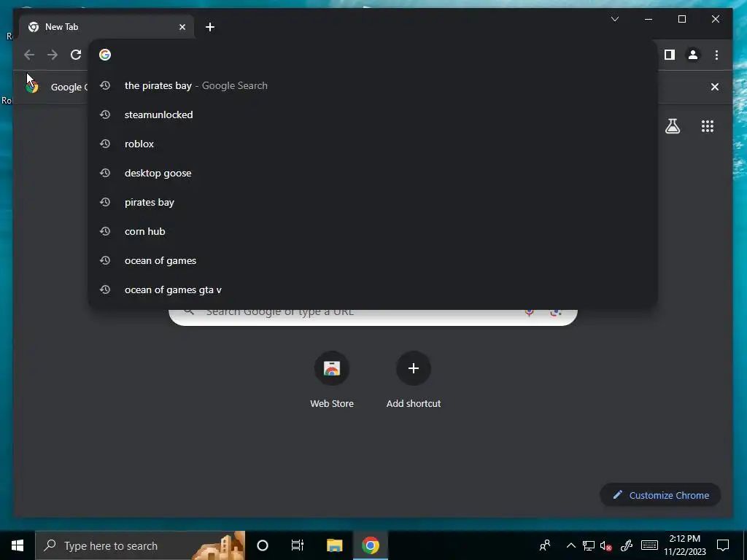Open the side panel icon
The image size is (747, 560).
tap(670, 55)
